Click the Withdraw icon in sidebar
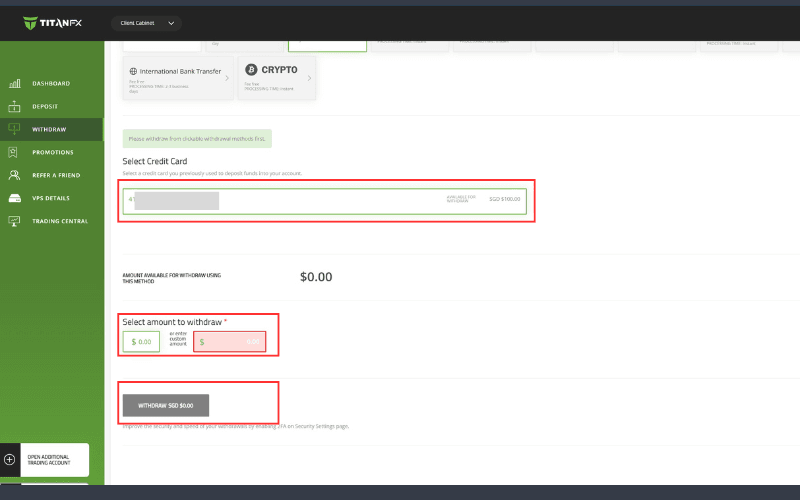 14,129
